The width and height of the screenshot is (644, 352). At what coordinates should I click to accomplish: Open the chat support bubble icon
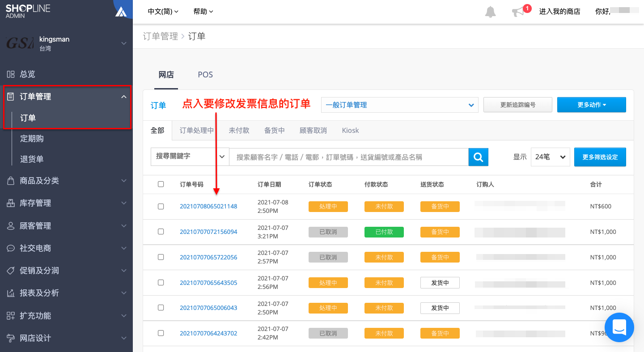619,327
